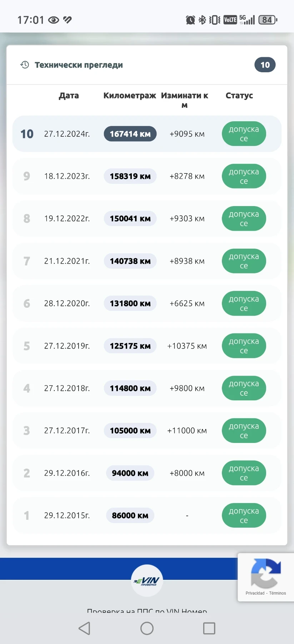Viewport: 294px width, 644px height.
Task: Tap the reCAPTCHA badge icon
Action: coord(266,573)
